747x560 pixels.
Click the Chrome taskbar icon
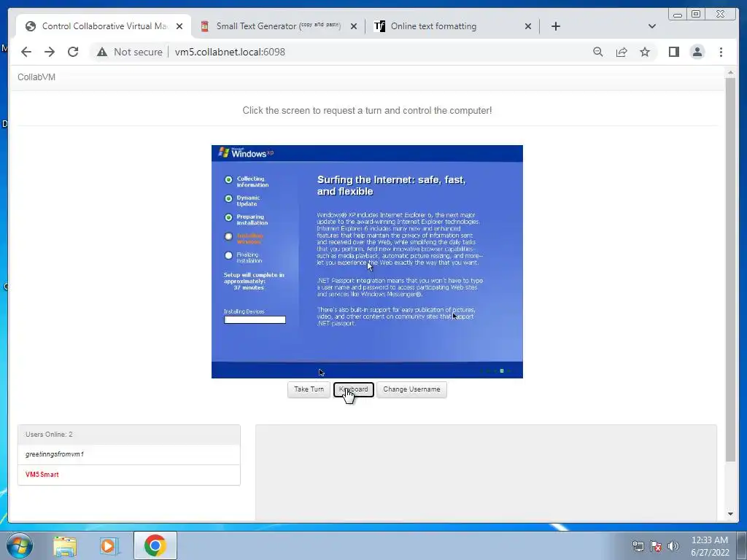[x=155, y=545]
